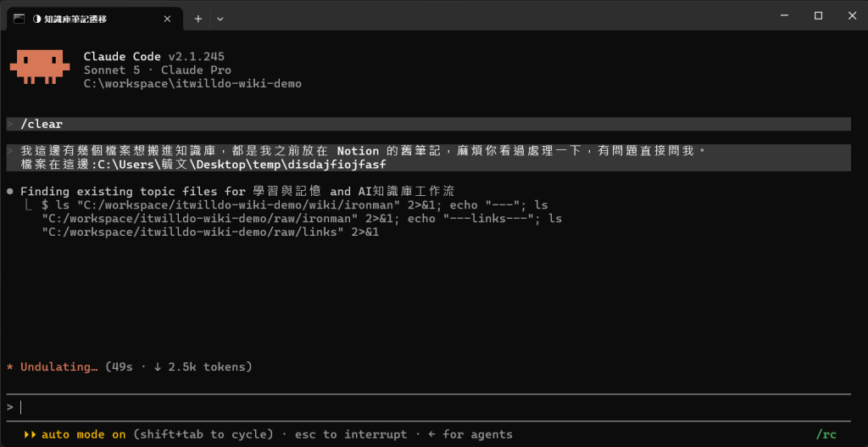
Task: Click the /rc label in status bar
Action: coord(826,435)
